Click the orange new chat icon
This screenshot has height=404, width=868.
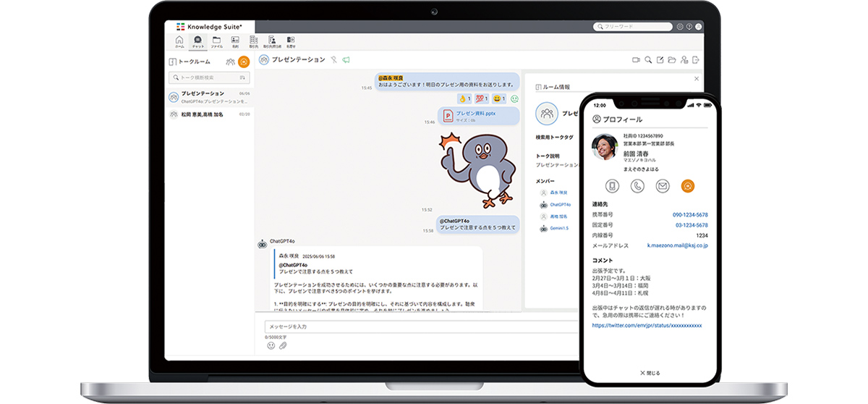[x=244, y=62]
